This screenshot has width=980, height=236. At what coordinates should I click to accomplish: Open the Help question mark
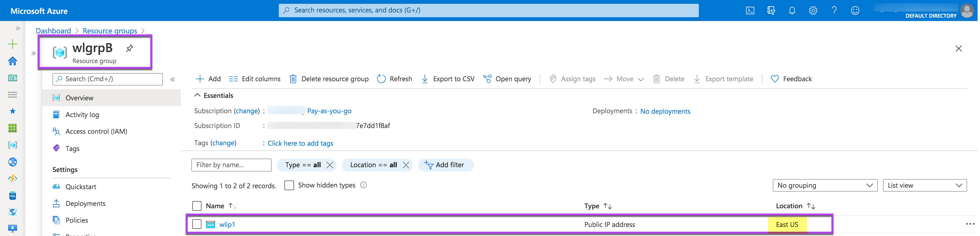(x=834, y=11)
